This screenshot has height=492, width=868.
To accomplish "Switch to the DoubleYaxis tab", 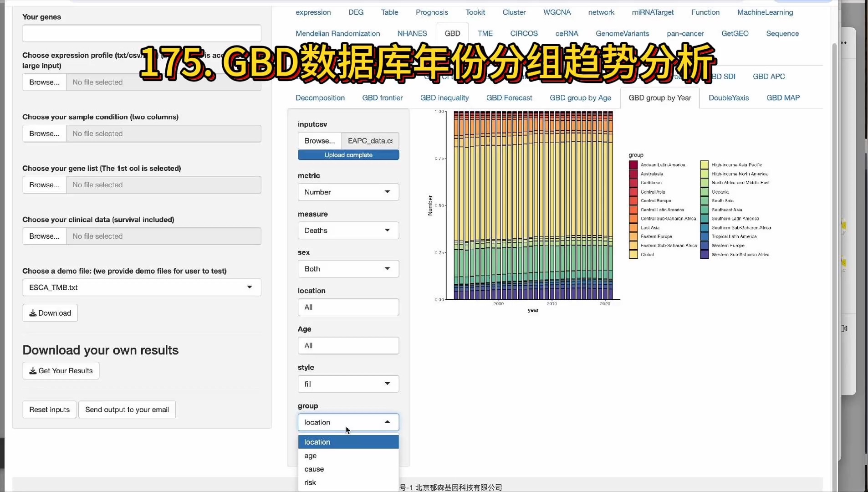I will 728,97.
